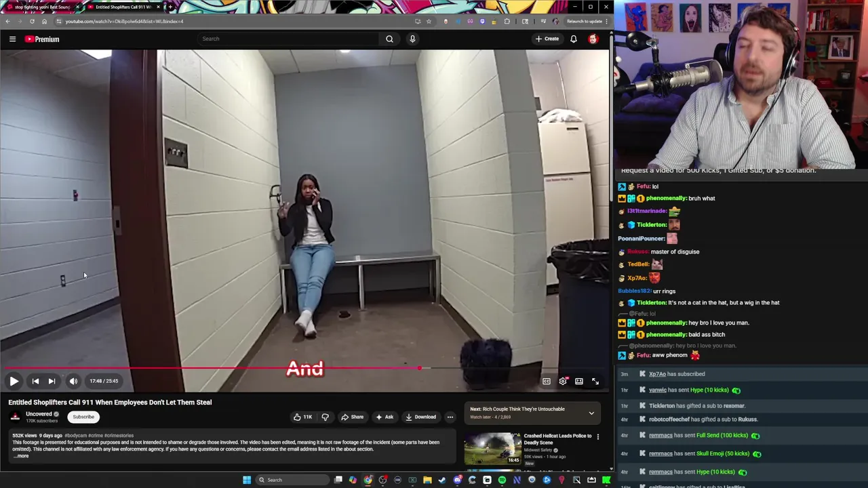Subscribe to the Uncovered channel
Screen dimensions: 868x488
click(83, 417)
